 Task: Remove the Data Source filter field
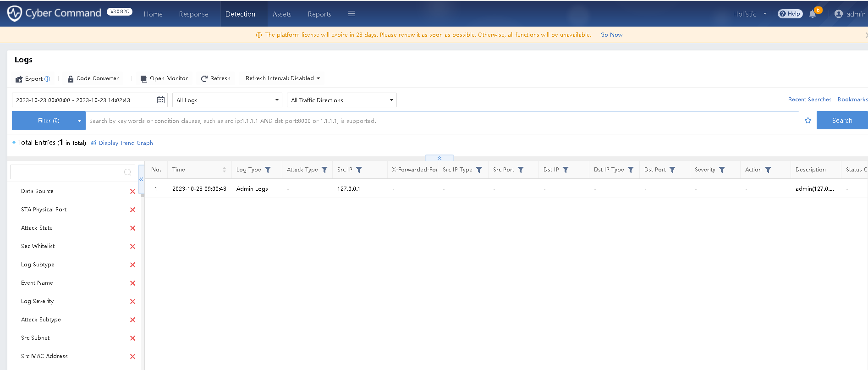click(x=132, y=192)
